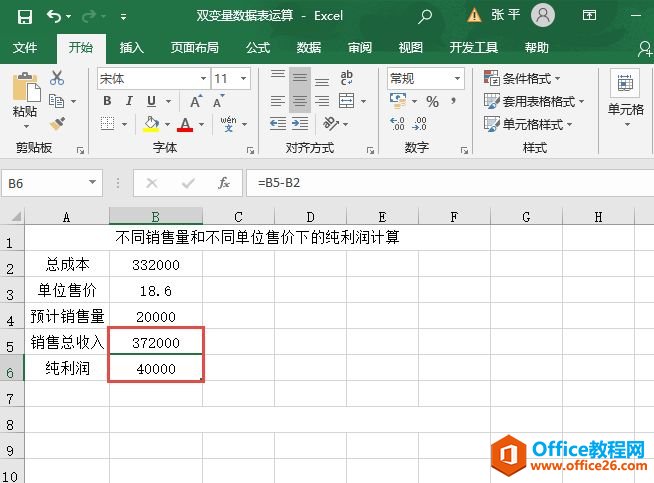Open the Customize Quick Access Toolbar arrow
This screenshot has width=654, height=483.
coord(123,17)
